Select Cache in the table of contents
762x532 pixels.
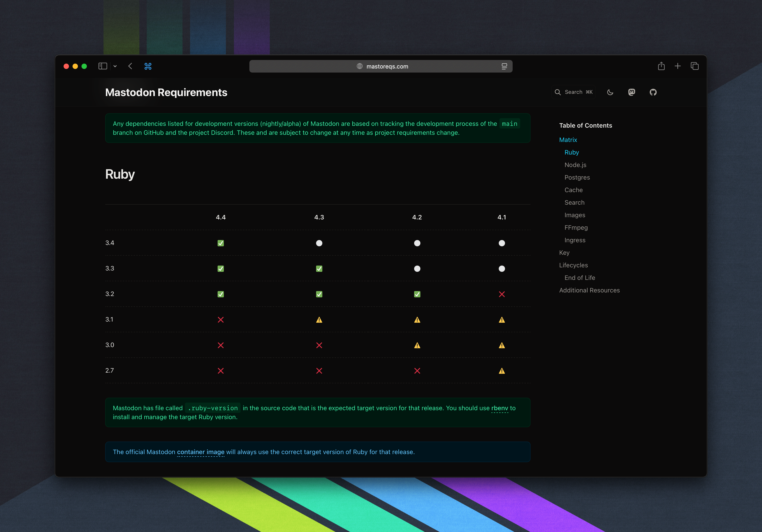(574, 190)
